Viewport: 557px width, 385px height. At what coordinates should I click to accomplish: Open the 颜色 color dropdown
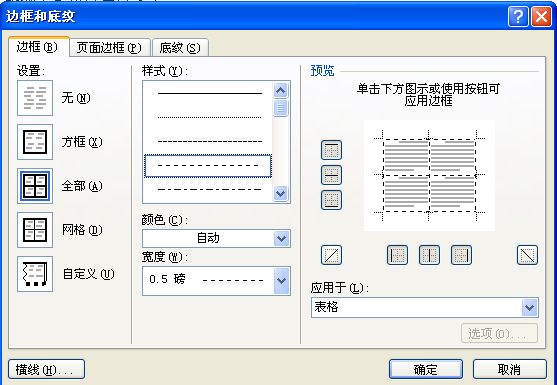[x=281, y=238]
